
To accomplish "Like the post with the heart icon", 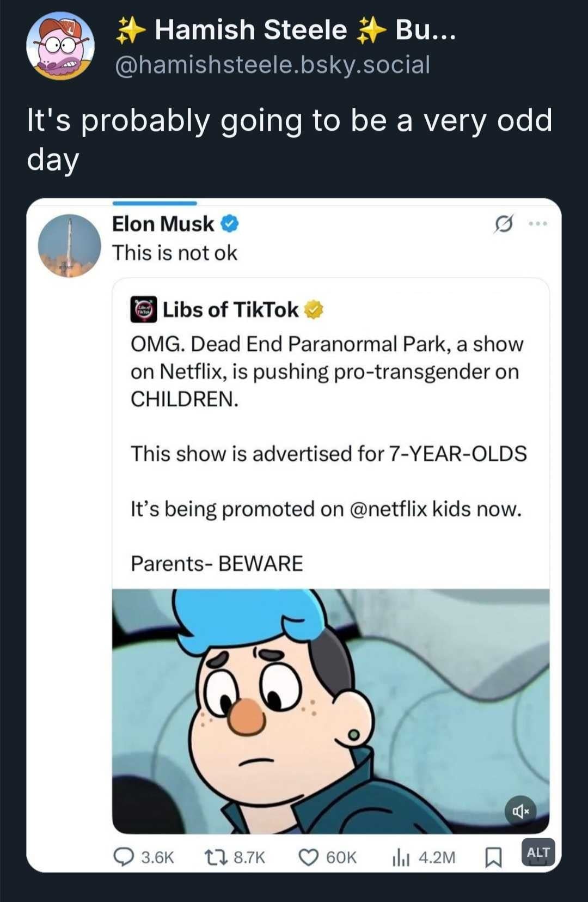I will (x=308, y=857).
